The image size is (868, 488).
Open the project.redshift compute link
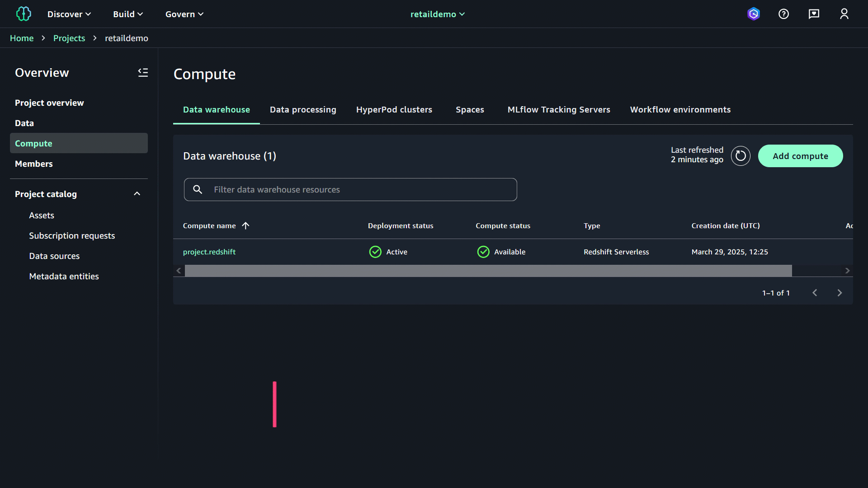point(209,252)
